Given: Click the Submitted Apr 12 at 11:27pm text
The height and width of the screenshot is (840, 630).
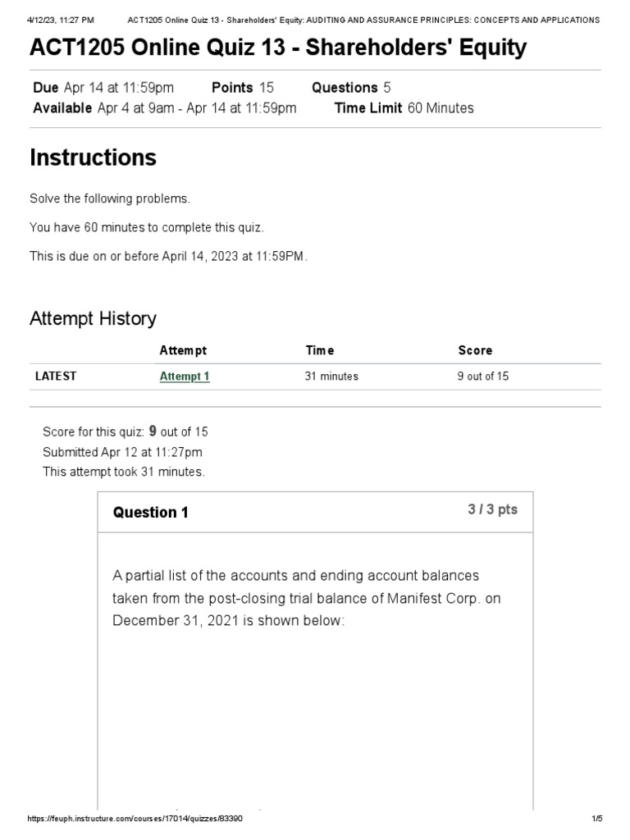Looking at the screenshot, I should pyautogui.click(x=122, y=452).
